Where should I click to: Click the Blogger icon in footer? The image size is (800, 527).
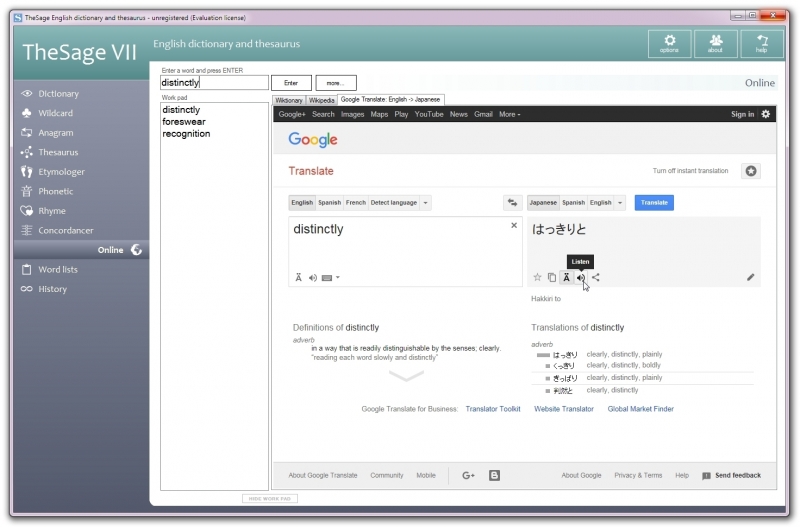(x=494, y=475)
